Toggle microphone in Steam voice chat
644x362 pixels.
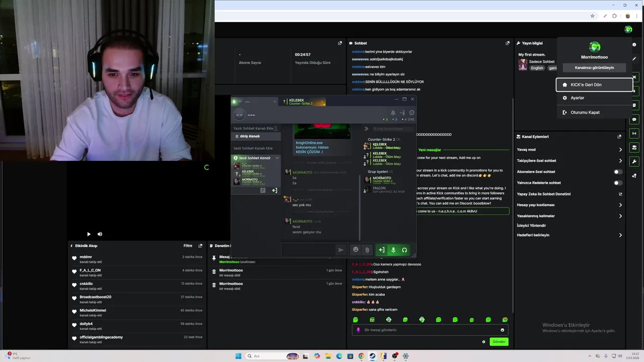(x=393, y=250)
